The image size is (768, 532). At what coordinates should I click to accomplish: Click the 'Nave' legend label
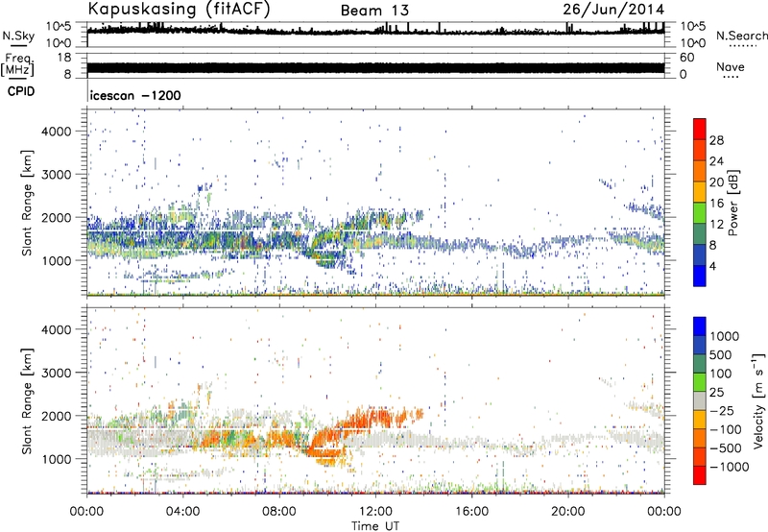(x=731, y=66)
